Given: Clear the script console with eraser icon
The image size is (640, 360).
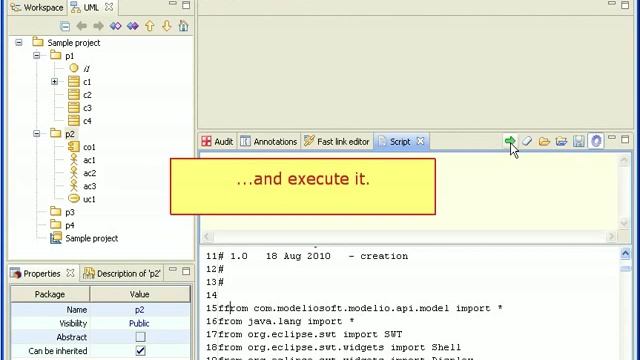Looking at the screenshot, I should coord(527,141).
